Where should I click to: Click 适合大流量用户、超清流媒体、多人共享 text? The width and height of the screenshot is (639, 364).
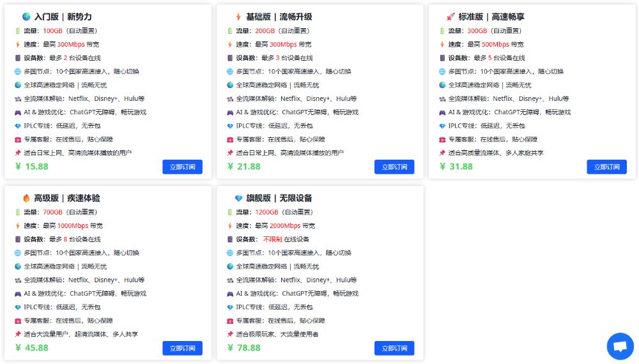pyautogui.click(x=81, y=334)
